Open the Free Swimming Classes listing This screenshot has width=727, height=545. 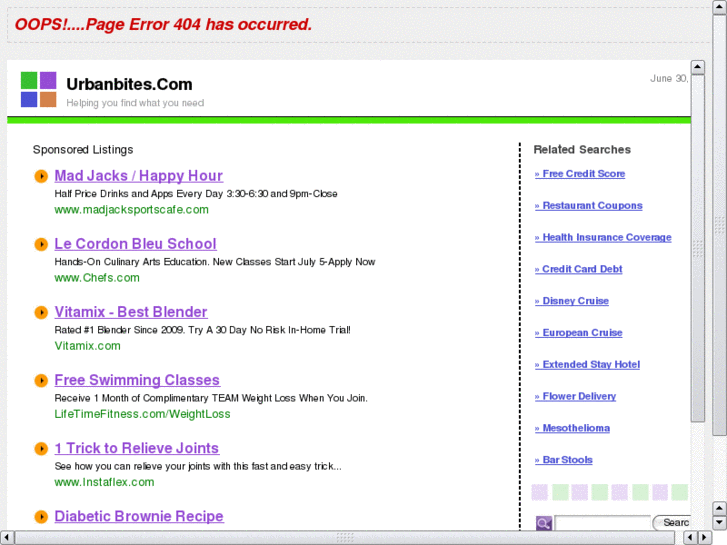point(137,380)
